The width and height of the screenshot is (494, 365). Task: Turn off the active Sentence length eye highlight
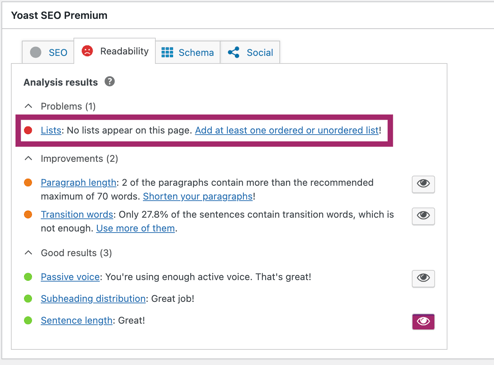tap(423, 322)
